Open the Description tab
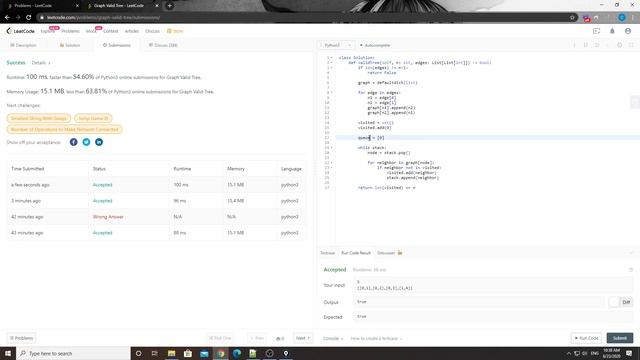Image resolution: width=640 pixels, height=360 pixels. [23, 45]
